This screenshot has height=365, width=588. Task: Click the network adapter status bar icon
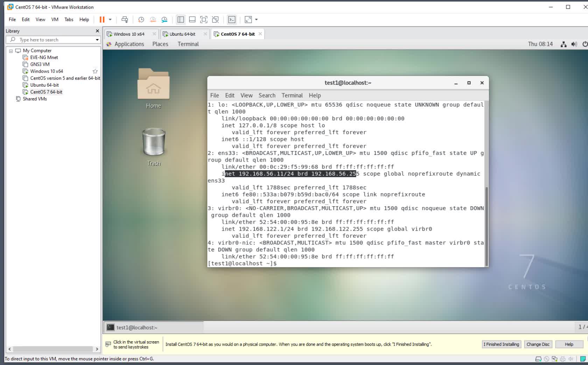point(555,359)
